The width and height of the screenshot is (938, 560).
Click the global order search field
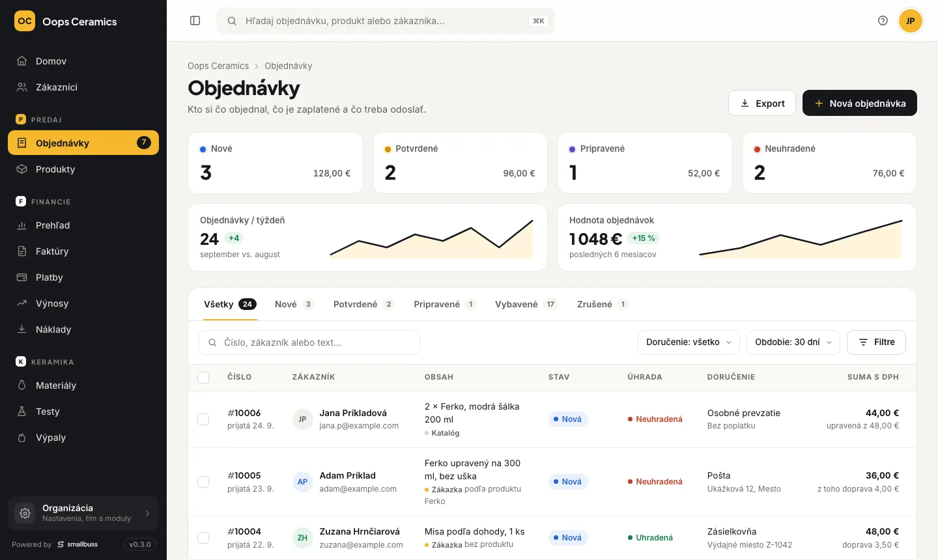click(x=386, y=21)
